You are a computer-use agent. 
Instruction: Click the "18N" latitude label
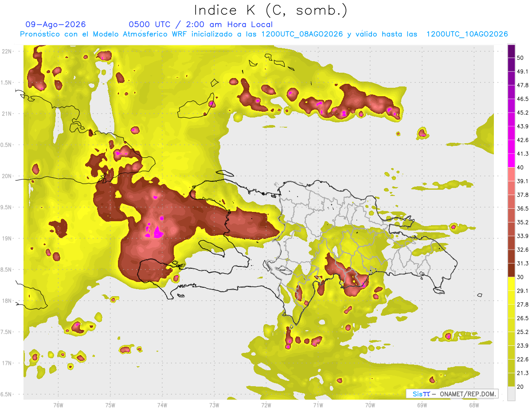click(7, 301)
